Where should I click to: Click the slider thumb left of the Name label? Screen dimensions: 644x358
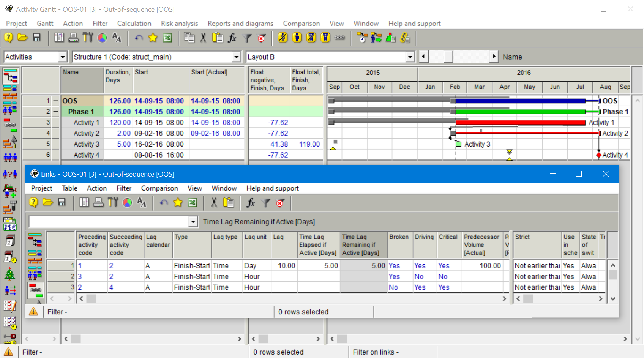[448, 57]
